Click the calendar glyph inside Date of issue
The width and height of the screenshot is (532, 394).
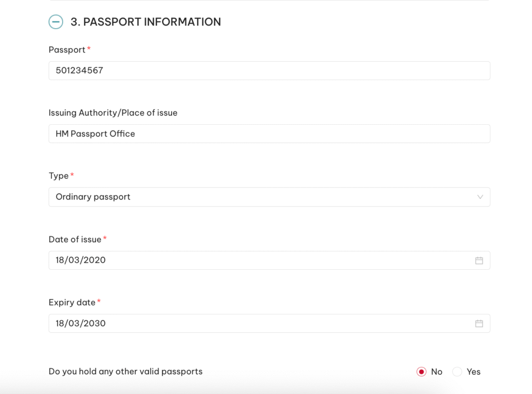point(479,260)
